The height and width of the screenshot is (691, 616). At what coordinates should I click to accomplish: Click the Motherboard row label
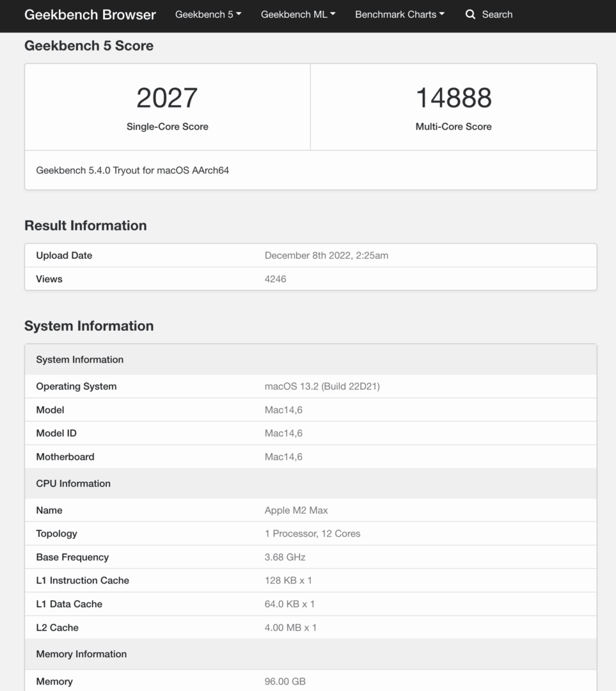click(x=65, y=457)
